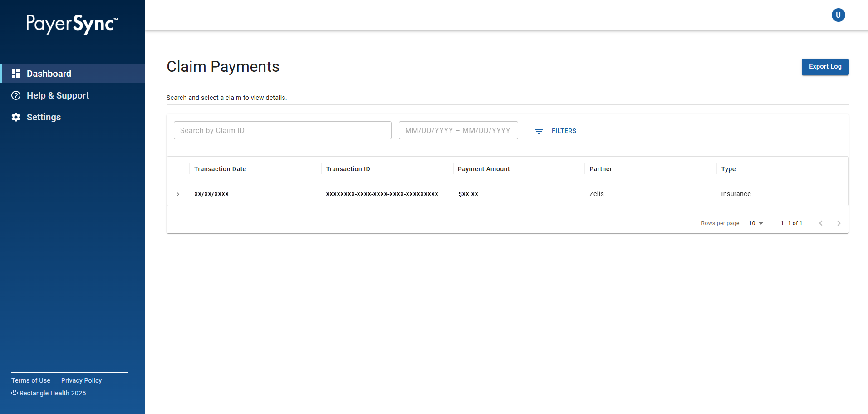Image resolution: width=868 pixels, height=414 pixels.
Task: Select the Zelis partner cell
Action: 597,194
